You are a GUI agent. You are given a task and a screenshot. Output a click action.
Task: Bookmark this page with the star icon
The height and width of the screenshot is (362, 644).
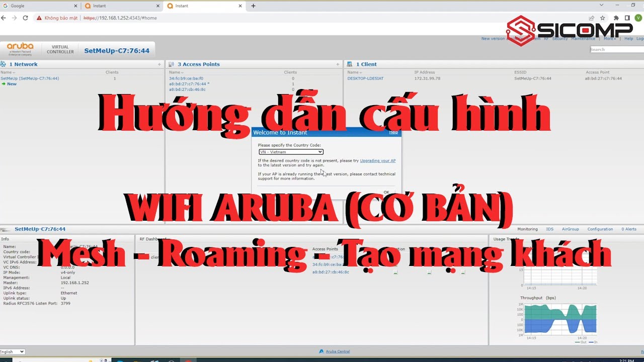click(602, 18)
